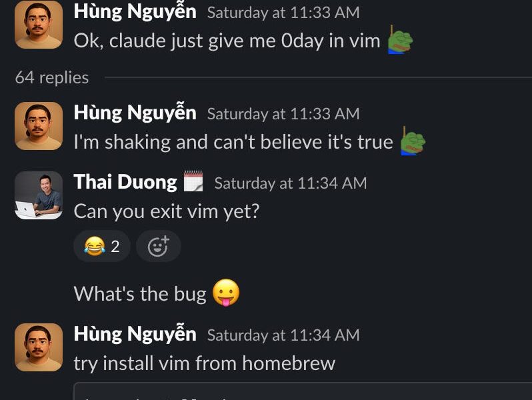Click the Thai Duong sender name
Screen dimensions: 532x400
[125, 182]
